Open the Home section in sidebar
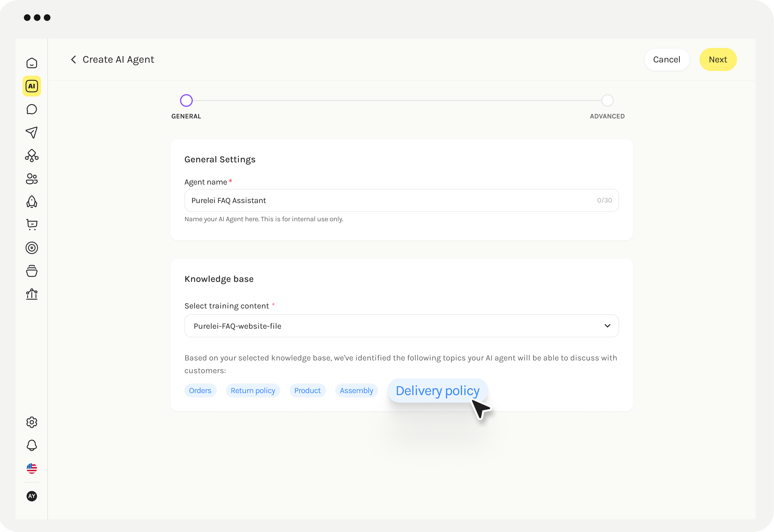Screen dimensions: 774x532 click(32, 63)
